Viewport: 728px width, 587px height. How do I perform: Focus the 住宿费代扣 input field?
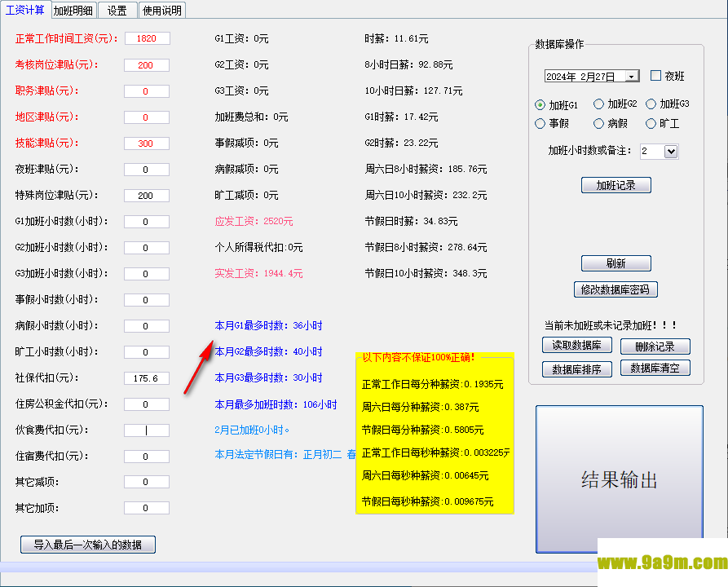(146, 457)
